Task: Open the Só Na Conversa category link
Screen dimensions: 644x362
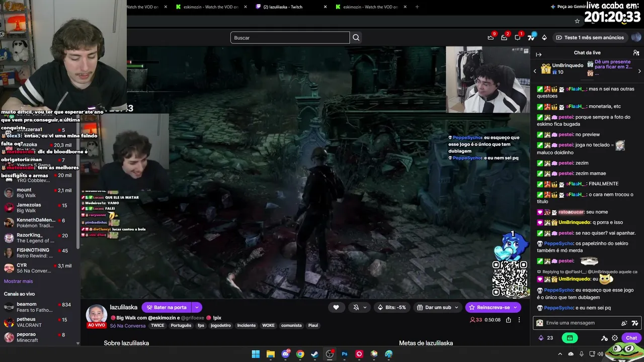Action: pyautogui.click(x=128, y=326)
